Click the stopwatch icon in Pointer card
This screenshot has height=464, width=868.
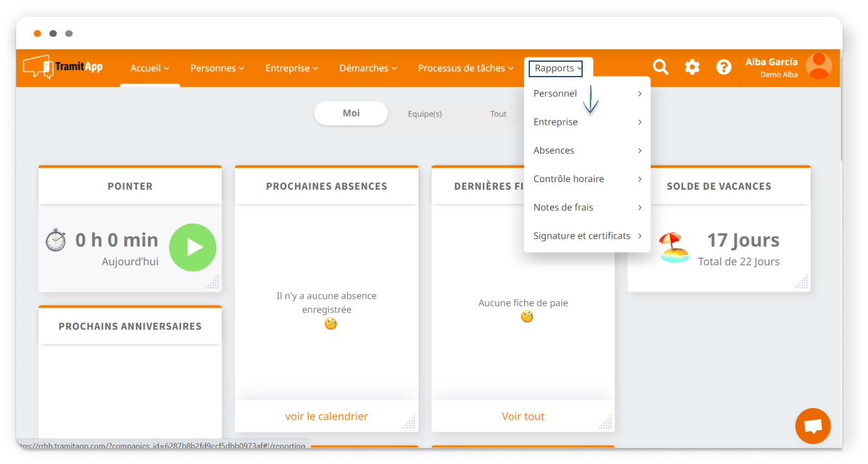pos(56,240)
